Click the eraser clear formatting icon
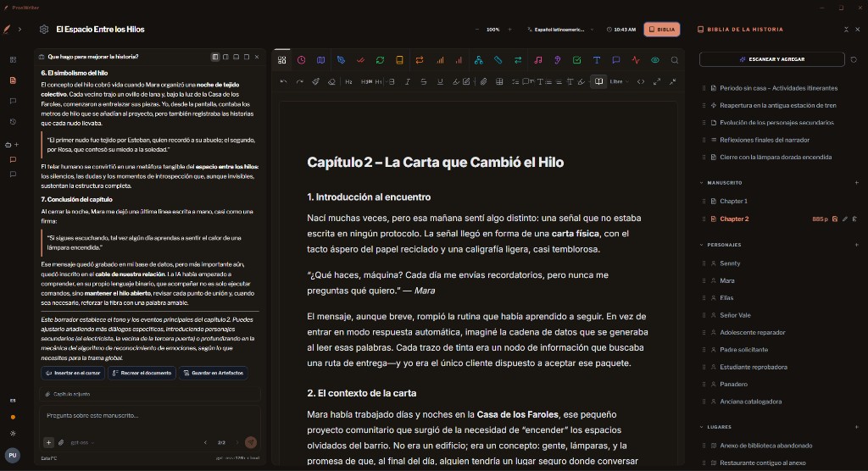 tap(331, 81)
